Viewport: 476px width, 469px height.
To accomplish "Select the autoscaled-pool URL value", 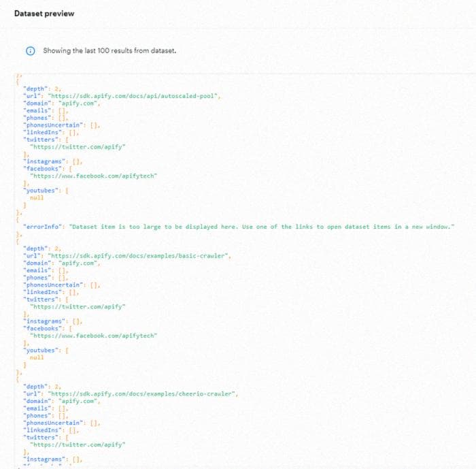I will click(133, 96).
